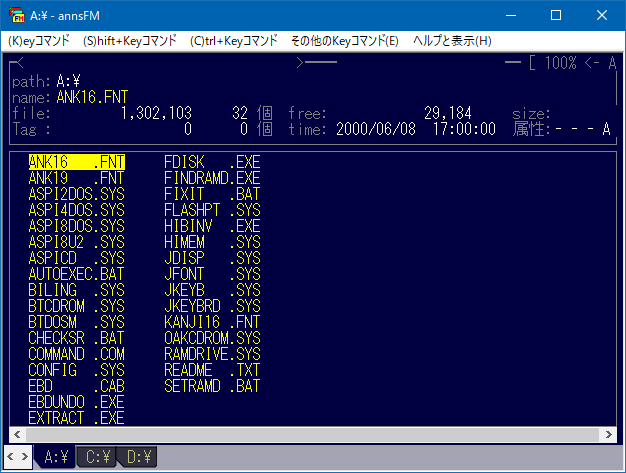Screen dimensions: 626x473
Task: Select file EBD .CAB
Action: pyautogui.click(x=77, y=386)
